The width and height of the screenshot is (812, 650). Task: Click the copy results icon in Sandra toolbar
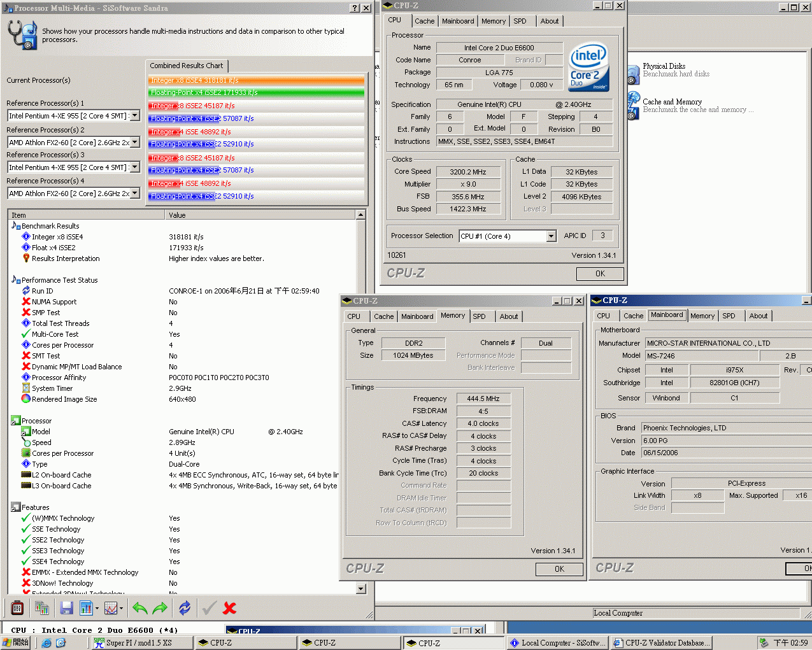[42, 608]
